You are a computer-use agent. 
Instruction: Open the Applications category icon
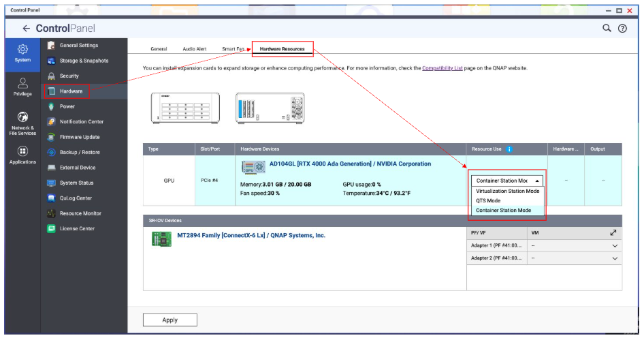(22, 155)
